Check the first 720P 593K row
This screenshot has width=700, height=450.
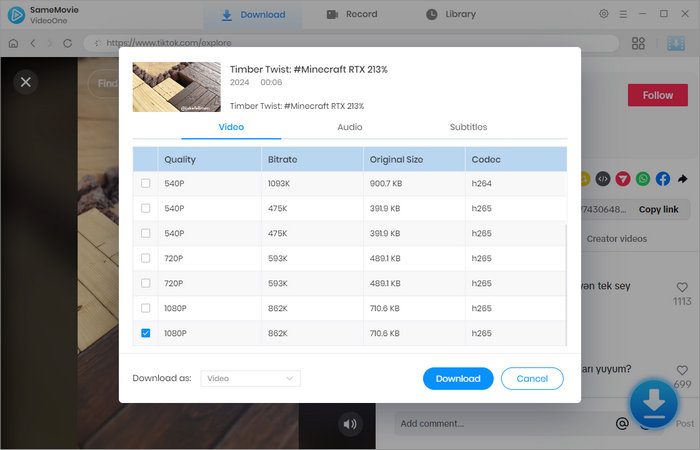[x=146, y=258]
